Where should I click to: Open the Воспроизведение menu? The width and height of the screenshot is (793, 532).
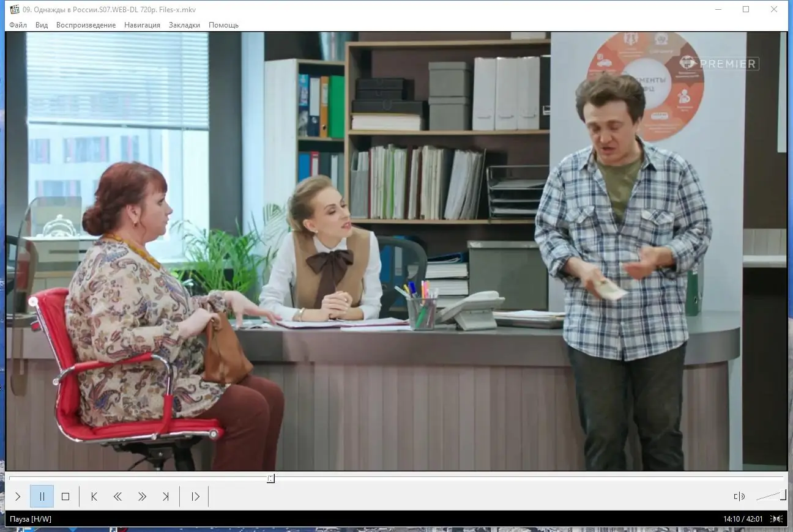click(x=86, y=25)
